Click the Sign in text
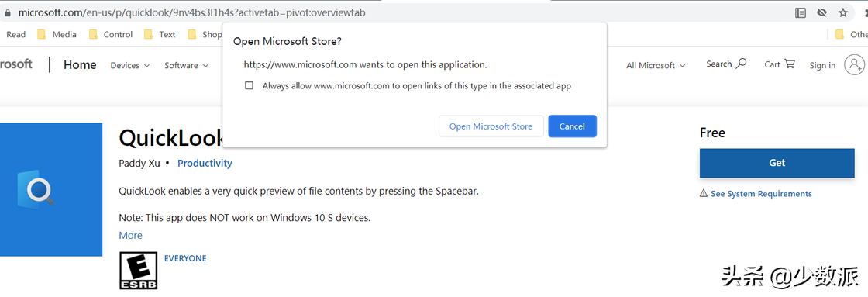 coord(822,65)
